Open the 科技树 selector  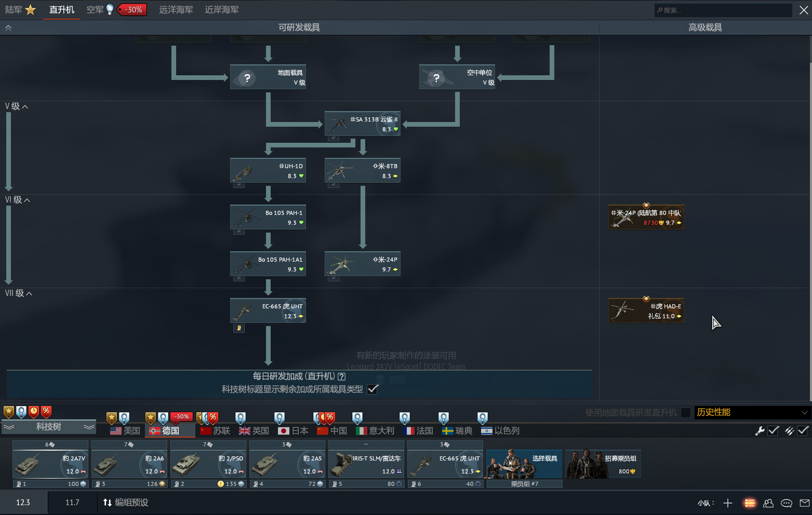[x=49, y=427]
